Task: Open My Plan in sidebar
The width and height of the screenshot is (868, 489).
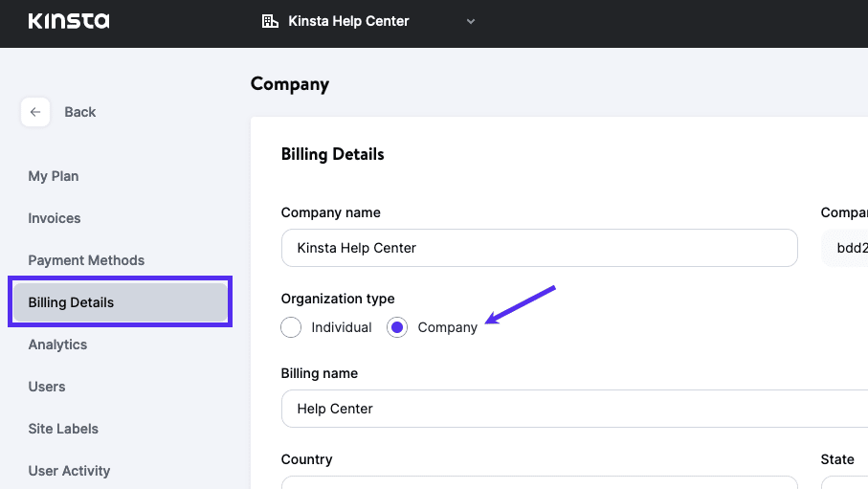Action: pos(54,176)
